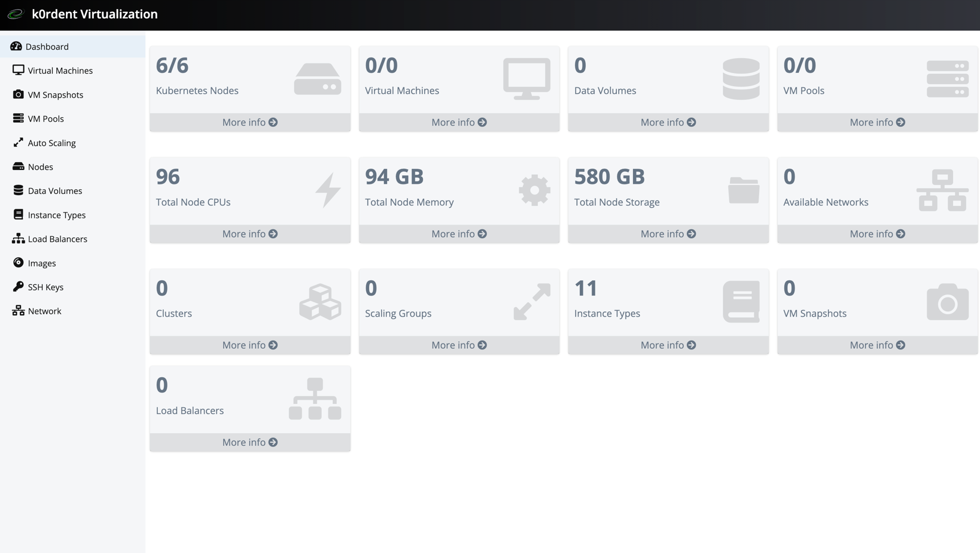Image resolution: width=980 pixels, height=553 pixels.
Task: Select Load Balancers in the sidebar
Action: coord(57,239)
